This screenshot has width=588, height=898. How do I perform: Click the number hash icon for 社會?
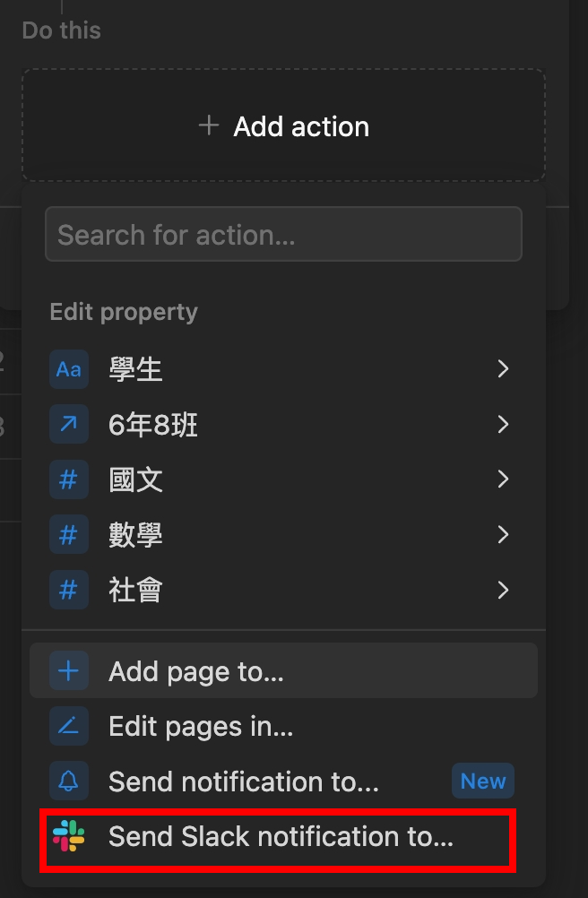(x=69, y=590)
